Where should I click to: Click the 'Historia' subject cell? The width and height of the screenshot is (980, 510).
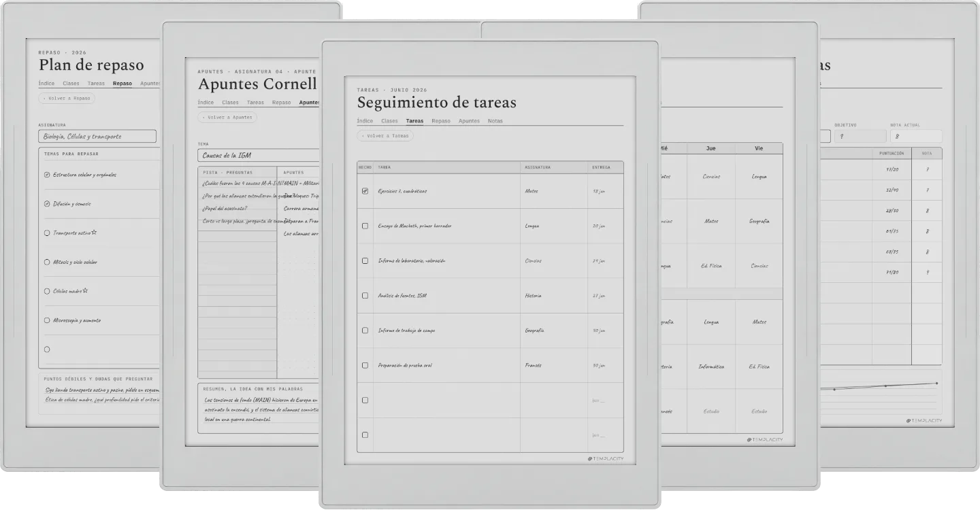tap(553, 296)
